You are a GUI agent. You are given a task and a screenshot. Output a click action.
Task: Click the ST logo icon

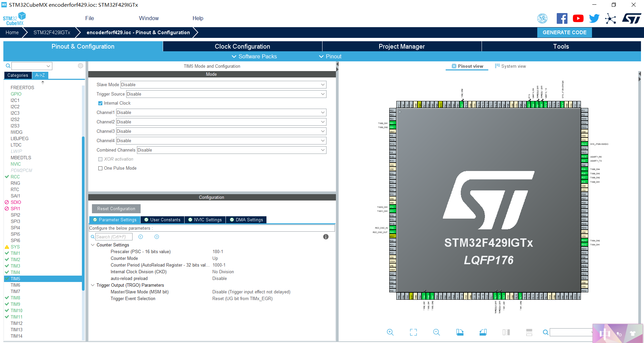click(x=632, y=18)
